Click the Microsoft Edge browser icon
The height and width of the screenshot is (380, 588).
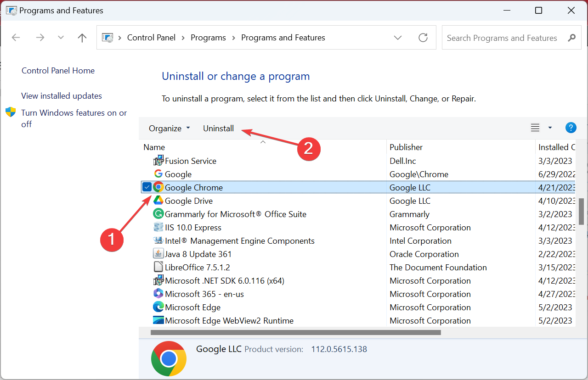point(158,307)
